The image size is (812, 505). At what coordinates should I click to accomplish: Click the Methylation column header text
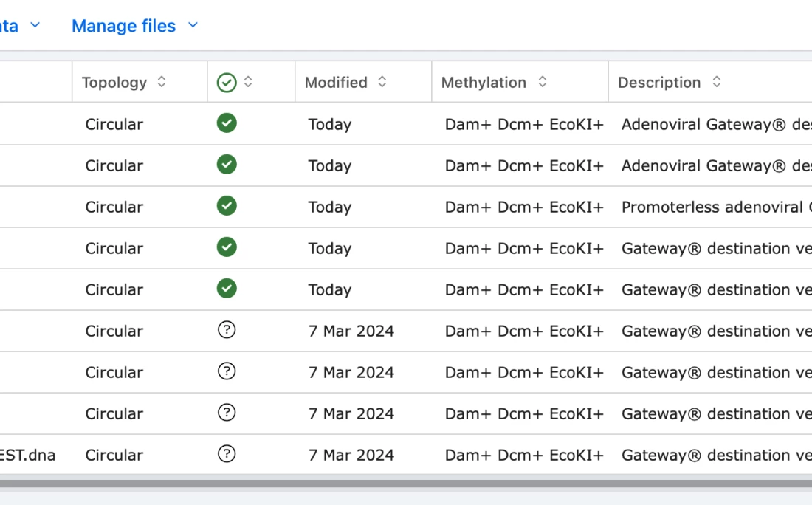[484, 83]
